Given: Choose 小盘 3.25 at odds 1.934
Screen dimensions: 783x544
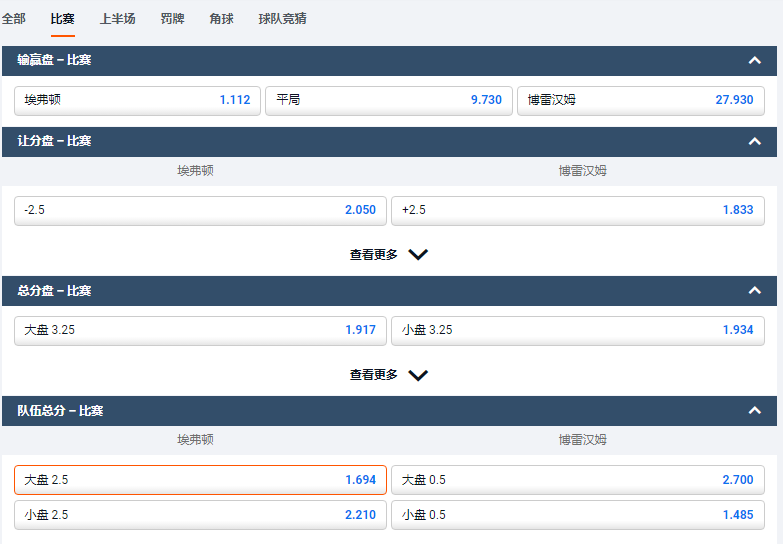Looking at the screenshot, I should click(x=577, y=330).
